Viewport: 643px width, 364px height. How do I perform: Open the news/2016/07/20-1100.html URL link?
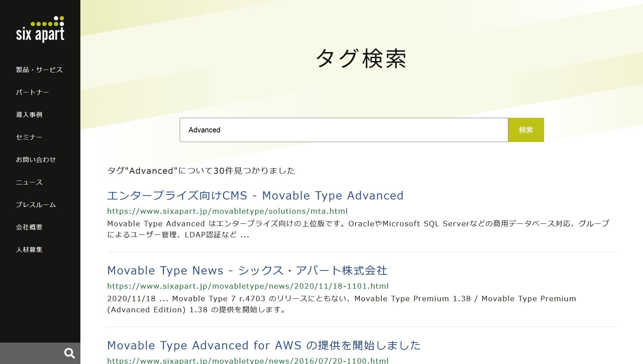tap(248, 360)
